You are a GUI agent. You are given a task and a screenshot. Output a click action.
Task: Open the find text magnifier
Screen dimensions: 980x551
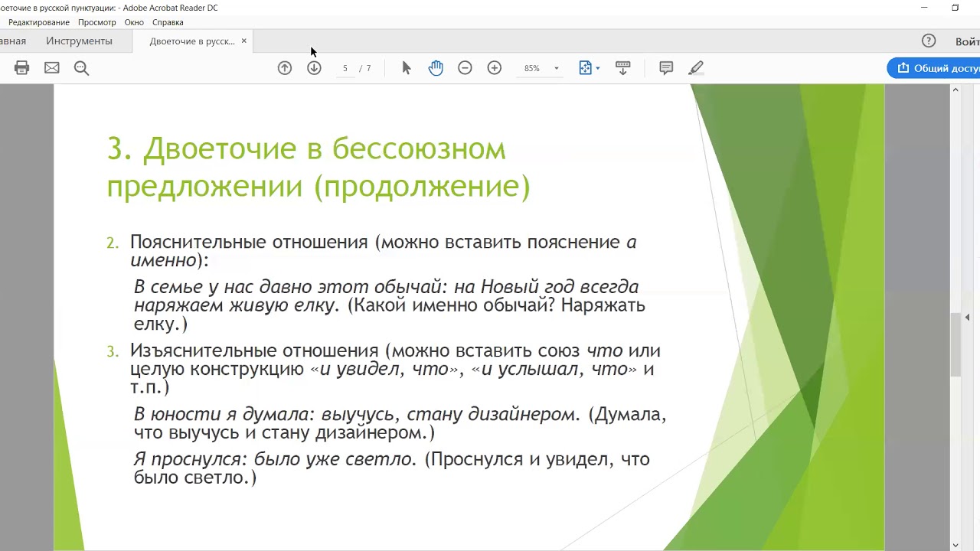click(81, 68)
